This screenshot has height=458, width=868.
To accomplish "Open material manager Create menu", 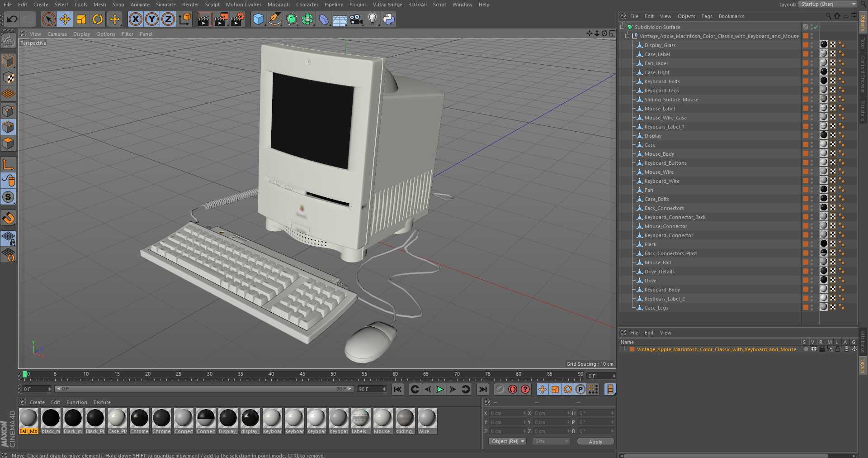I will 37,402.
